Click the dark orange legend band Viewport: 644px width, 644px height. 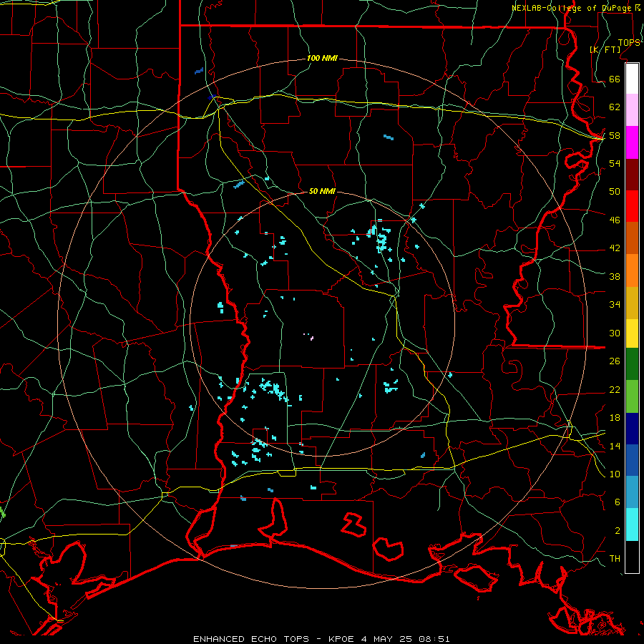click(632, 238)
